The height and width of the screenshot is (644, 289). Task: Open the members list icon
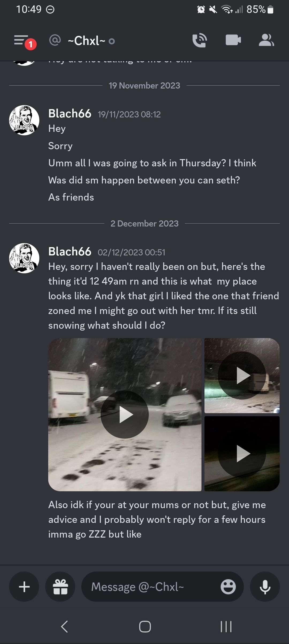[x=266, y=40]
